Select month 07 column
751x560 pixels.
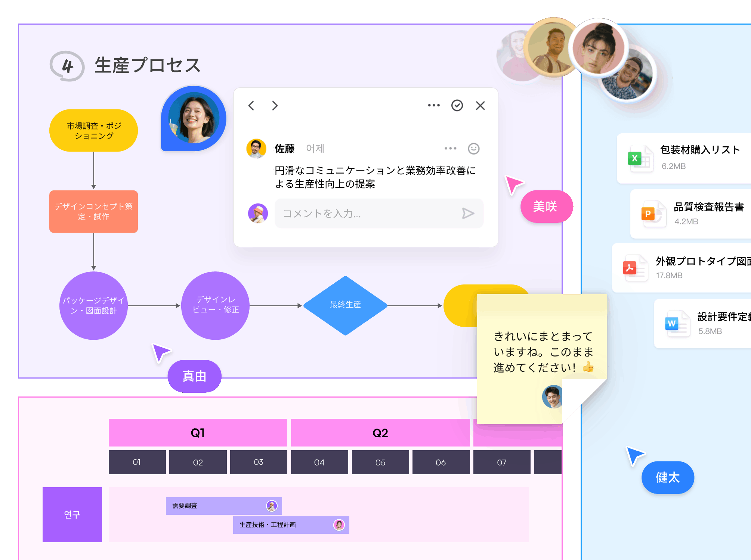pos(502,462)
